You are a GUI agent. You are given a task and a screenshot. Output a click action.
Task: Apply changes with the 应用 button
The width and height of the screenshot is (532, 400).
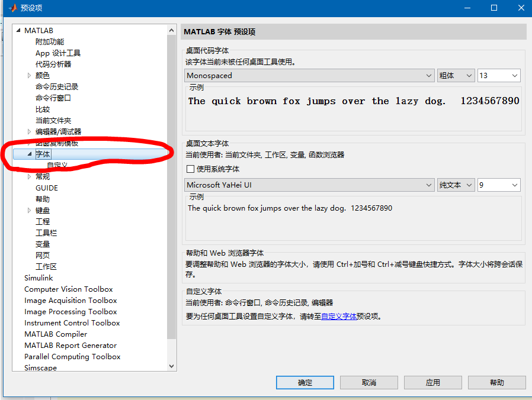point(432,382)
